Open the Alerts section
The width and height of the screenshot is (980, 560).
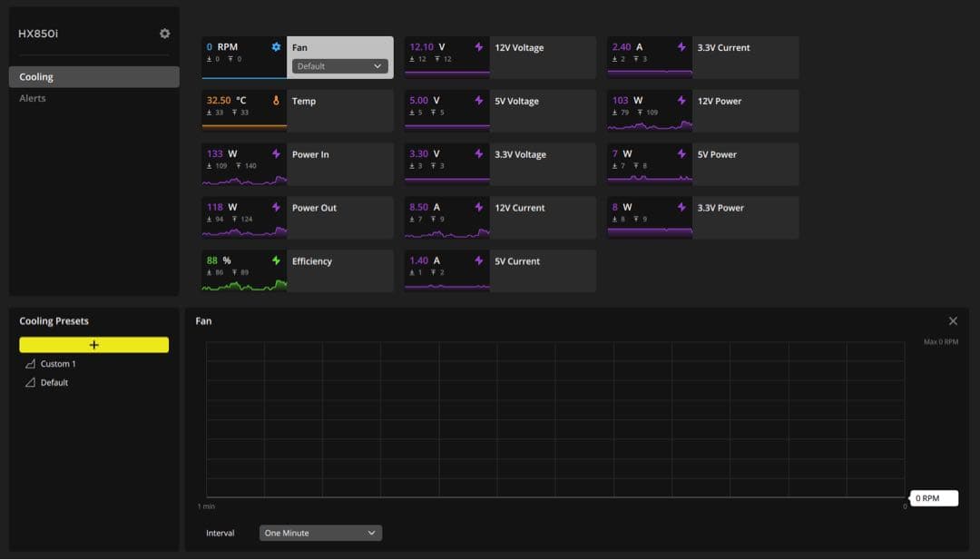[x=33, y=98]
